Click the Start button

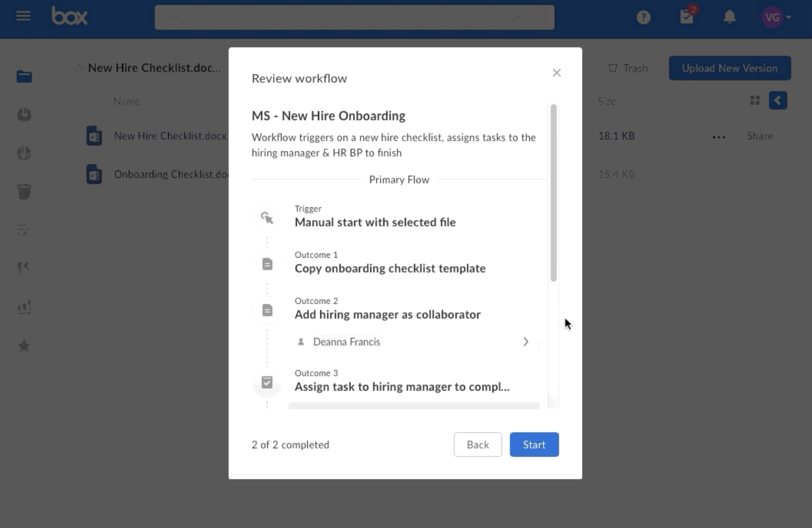click(x=534, y=445)
